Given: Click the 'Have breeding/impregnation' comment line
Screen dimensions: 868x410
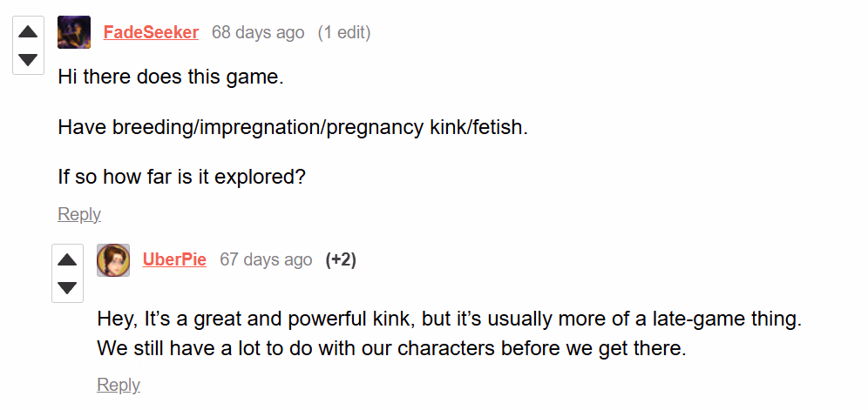Looking at the screenshot, I should (293, 127).
